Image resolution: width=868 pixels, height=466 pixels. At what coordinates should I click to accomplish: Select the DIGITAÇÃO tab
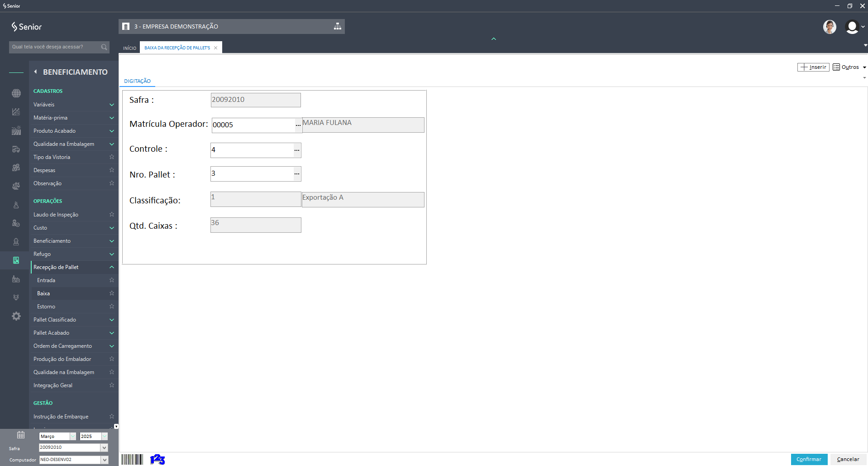click(138, 81)
